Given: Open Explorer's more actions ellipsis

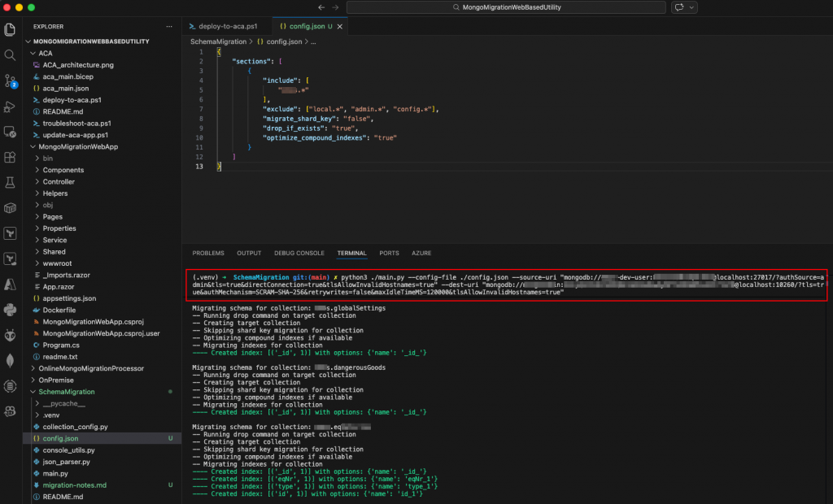Looking at the screenshot, I should [168, 26].
